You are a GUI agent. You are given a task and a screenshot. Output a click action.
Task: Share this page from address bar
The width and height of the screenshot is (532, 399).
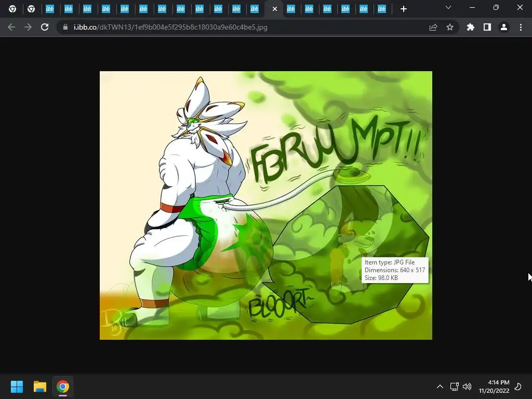click(433, 27)
